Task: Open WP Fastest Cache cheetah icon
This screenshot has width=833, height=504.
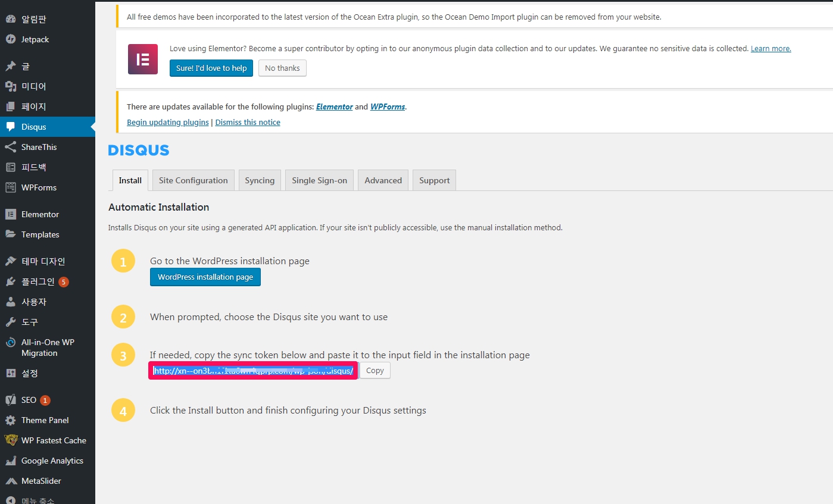Action: pos(11,440)
